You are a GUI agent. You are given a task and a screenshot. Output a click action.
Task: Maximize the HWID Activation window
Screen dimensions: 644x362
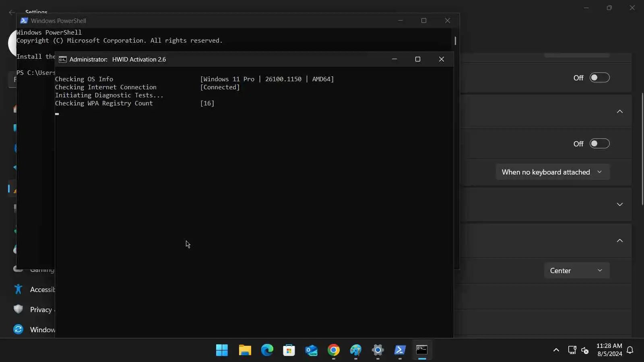pos(418,59)
